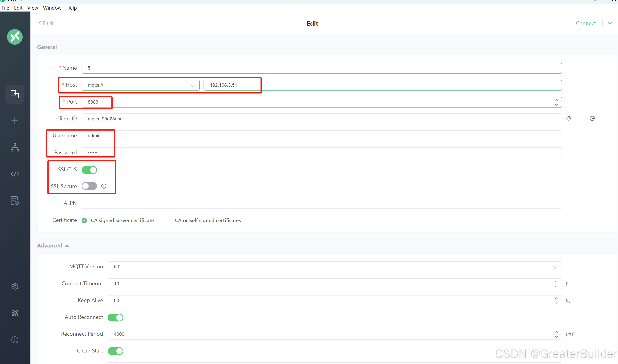Viewport: 618px width, 364px height.
Task: Click the Connect button
Action: pyautogui.click(x=586, y=23)
